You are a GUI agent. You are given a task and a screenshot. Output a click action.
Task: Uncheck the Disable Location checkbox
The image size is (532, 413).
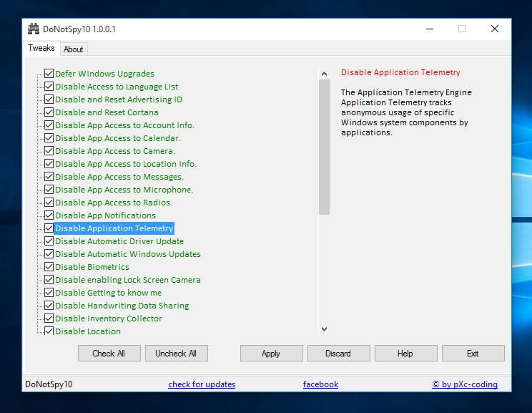pos(49,331)
